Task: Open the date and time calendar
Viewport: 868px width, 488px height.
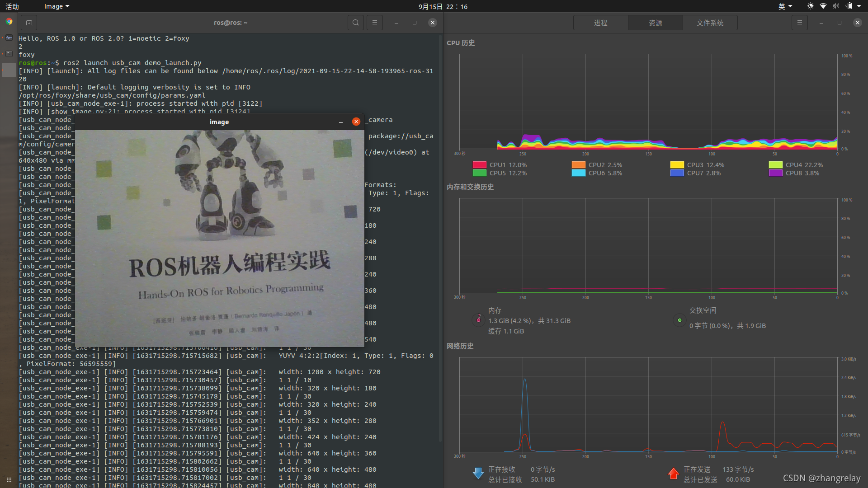Action: [x=443, y=6]
